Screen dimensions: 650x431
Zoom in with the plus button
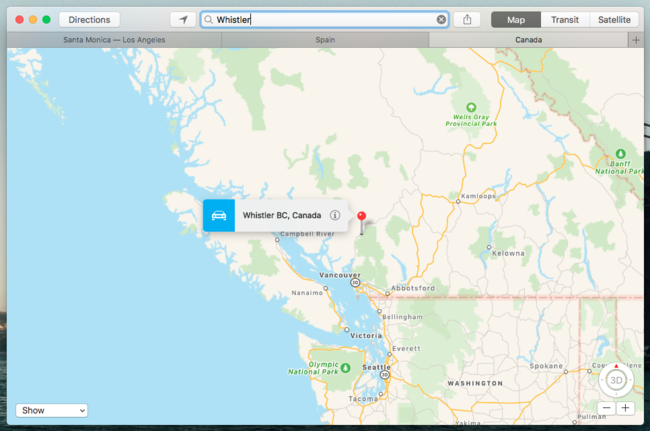pyautogui.click(x=625, y=408)
